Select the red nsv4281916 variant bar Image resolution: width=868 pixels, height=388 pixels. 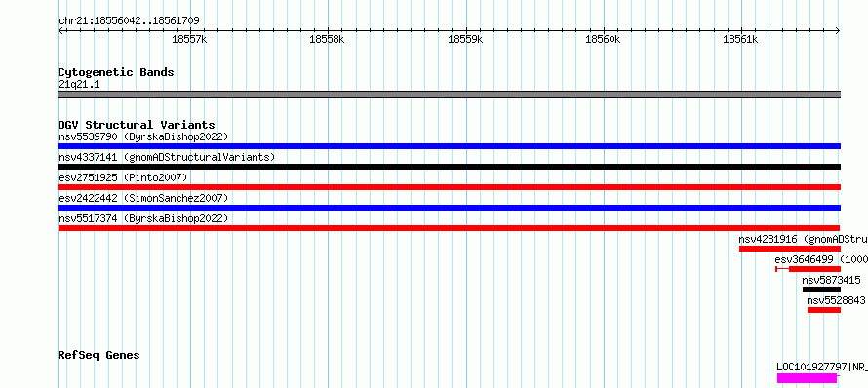point(790,249)
